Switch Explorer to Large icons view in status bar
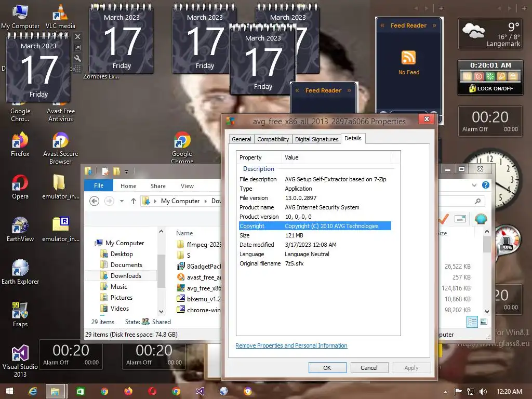Screen dimensions: 532x399 coord(484,322)
